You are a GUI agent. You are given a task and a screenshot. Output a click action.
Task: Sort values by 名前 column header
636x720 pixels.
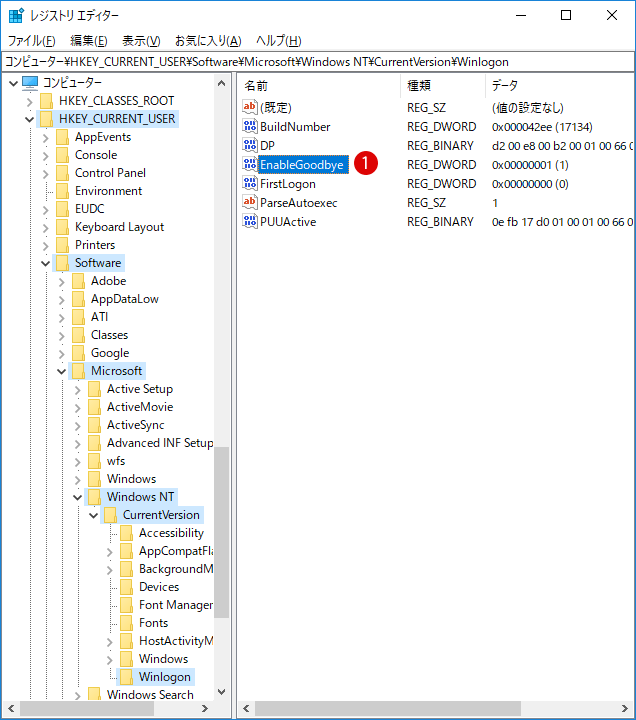point(319,85)
